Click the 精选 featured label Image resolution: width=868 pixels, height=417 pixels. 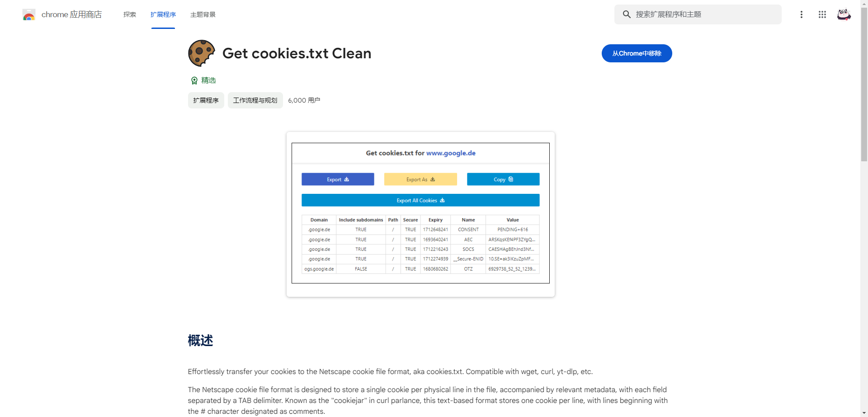click(208, 80)
